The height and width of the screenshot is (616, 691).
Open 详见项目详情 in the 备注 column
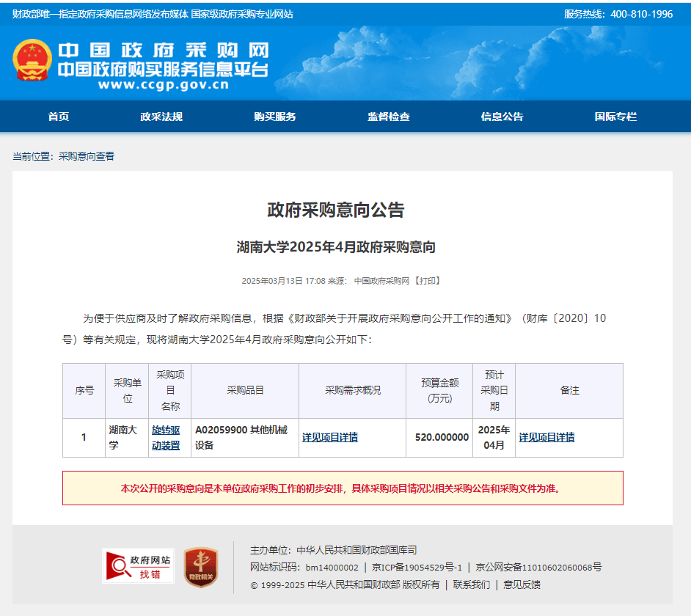point(546,438)
